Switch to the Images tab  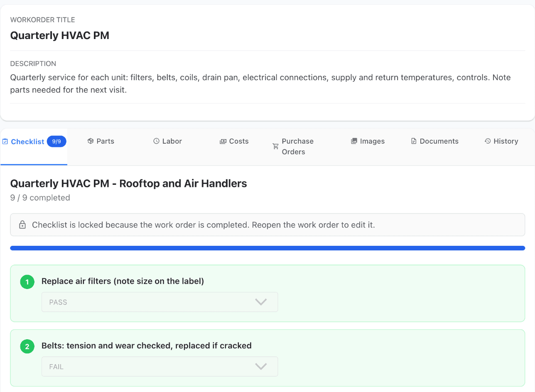pos(368,141)
